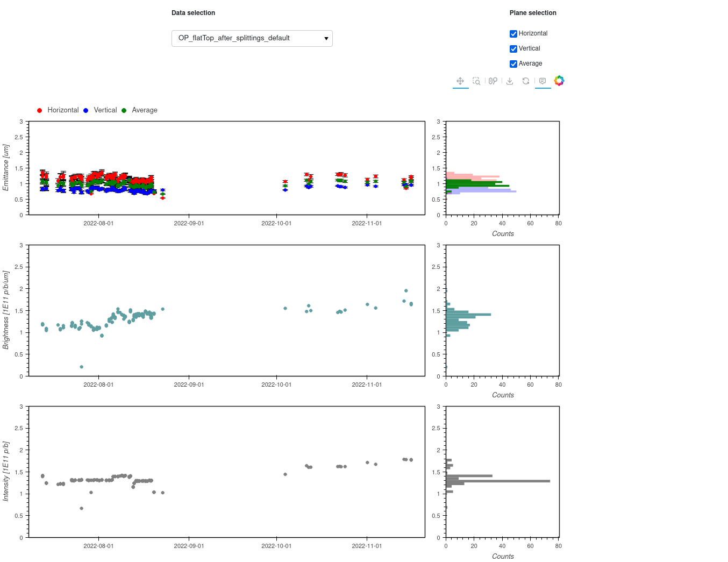Image resolution: width=728 pixels, height=562 pixels.
Task: Uncheck the Vertical plane checkbox
Action: (513, 49)
